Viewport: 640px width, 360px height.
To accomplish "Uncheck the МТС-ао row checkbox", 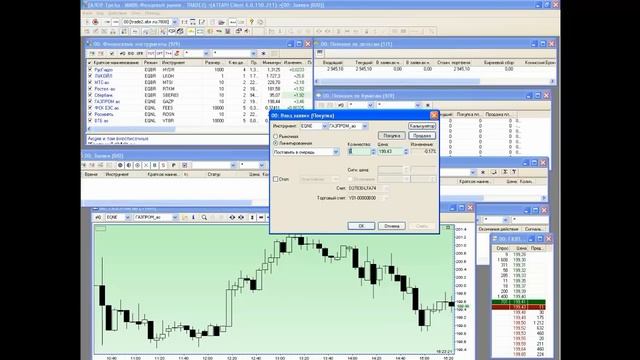I will point(90,82).
